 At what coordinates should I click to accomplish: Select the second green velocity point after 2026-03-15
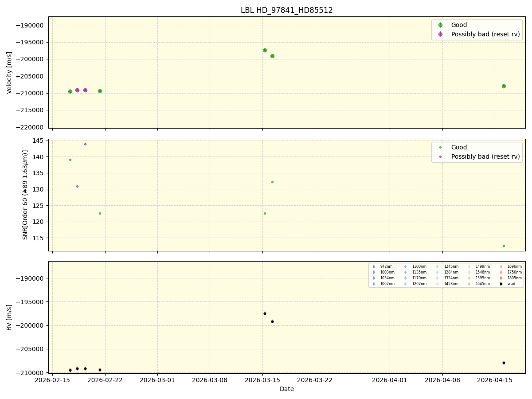point(272,56)
